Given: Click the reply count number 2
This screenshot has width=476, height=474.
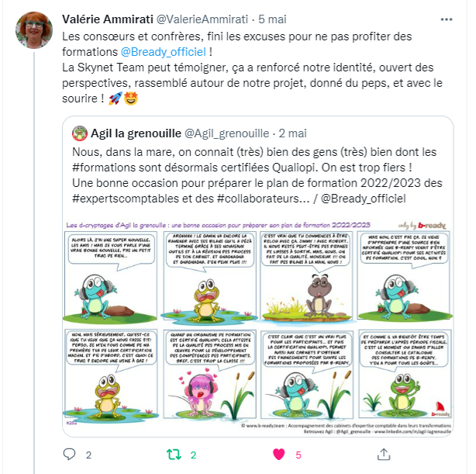Looking at the screenshot, I should 88,455.
